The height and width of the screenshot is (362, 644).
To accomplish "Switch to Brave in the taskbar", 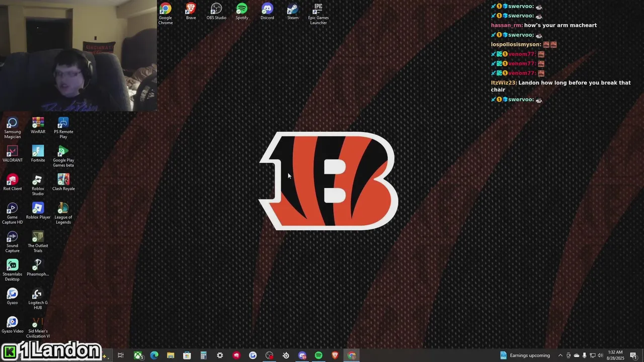I will (x=335, y=355).
